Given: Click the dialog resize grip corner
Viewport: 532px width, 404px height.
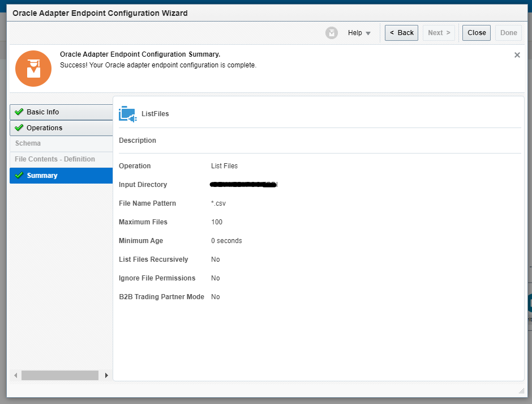Looking at the screenshot, I should (521, 391).
